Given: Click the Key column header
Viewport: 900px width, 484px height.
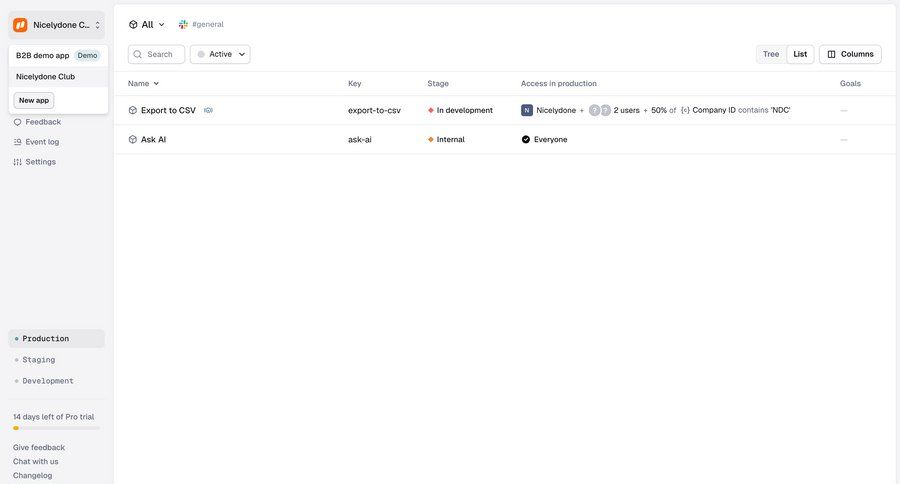Looking at the screenshot, I should click(x=355, y=83).
